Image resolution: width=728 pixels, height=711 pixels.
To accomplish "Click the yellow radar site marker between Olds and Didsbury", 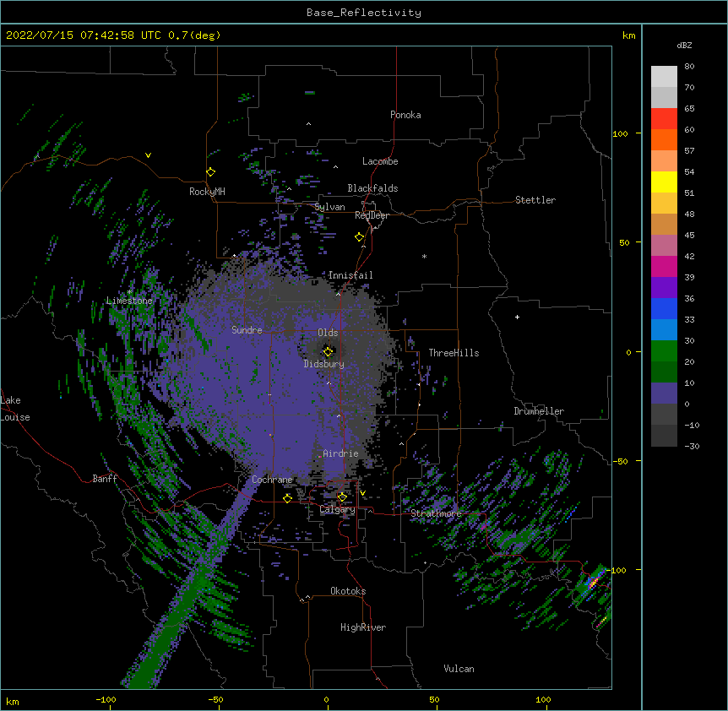I will point(328,351).
